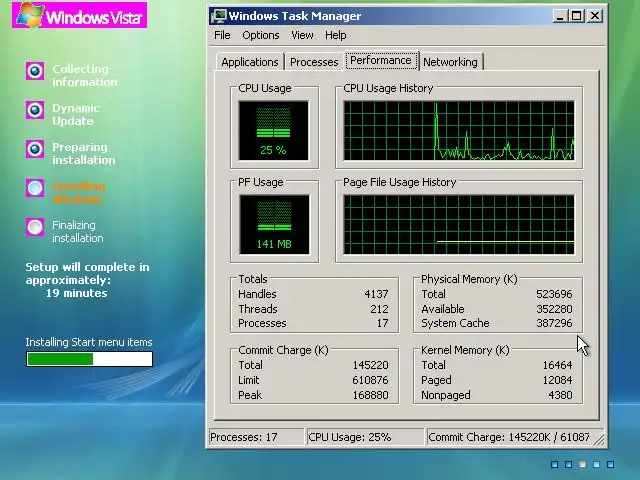Click Kernel Memory Paged 12084

click(x=557, y=380)
